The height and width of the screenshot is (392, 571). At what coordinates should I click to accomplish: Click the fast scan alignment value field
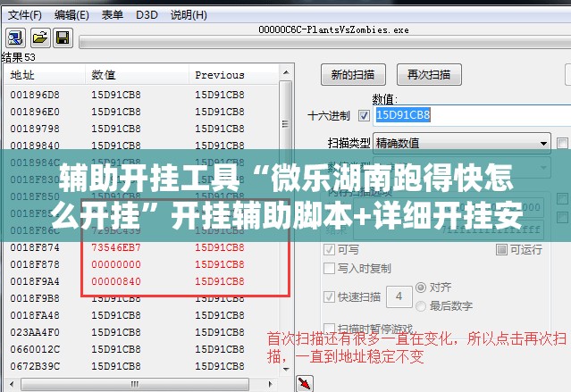pyautogui.click(x=399, y=296)
